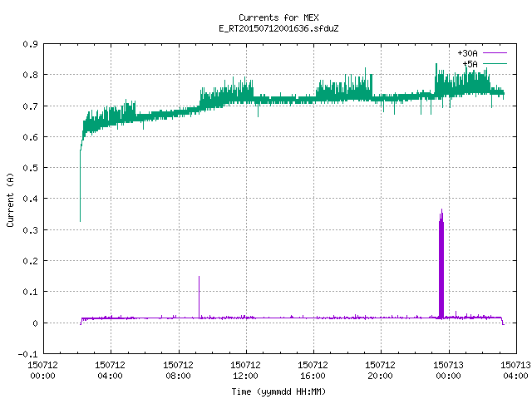The height and width of the screenshot is (399, 532).
Task: Click the x-axis tick 150712 16:00
Action: [313, 370]
